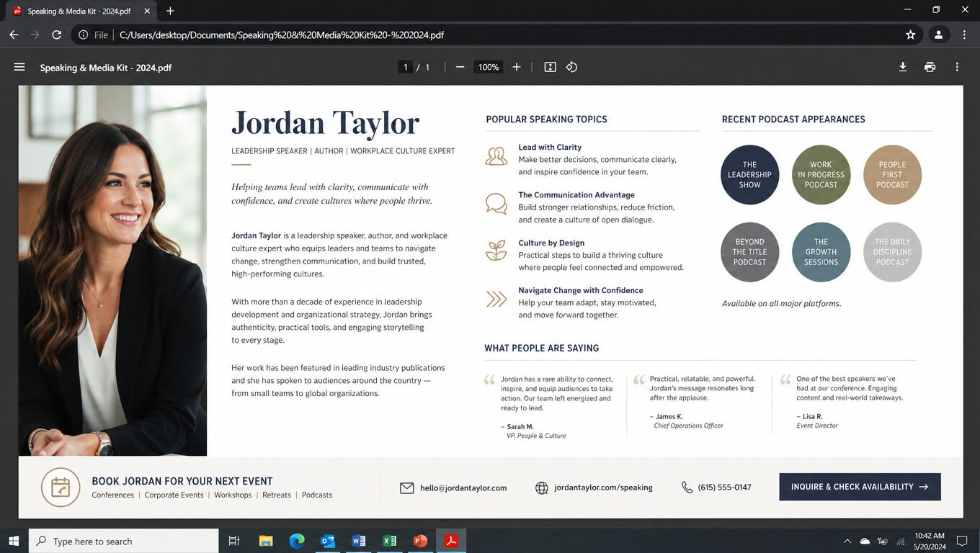
Task: Open the notification center
Action: point(961,541)
